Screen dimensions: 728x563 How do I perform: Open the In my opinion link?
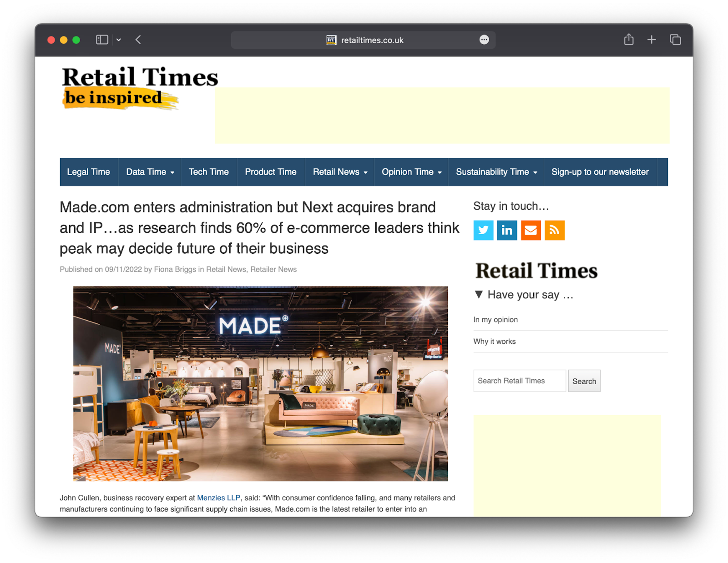[x=495, y=320]
